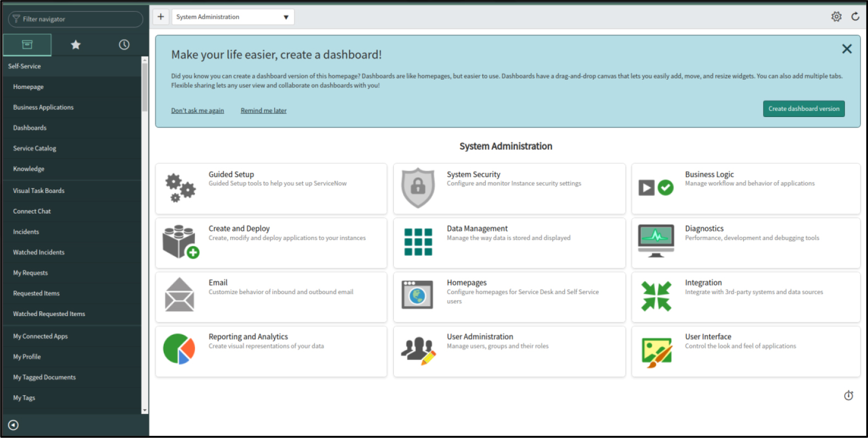Collapse the navigator with the bottom-left arrow
Screen dimensions: 868x438
click(13, 425)
